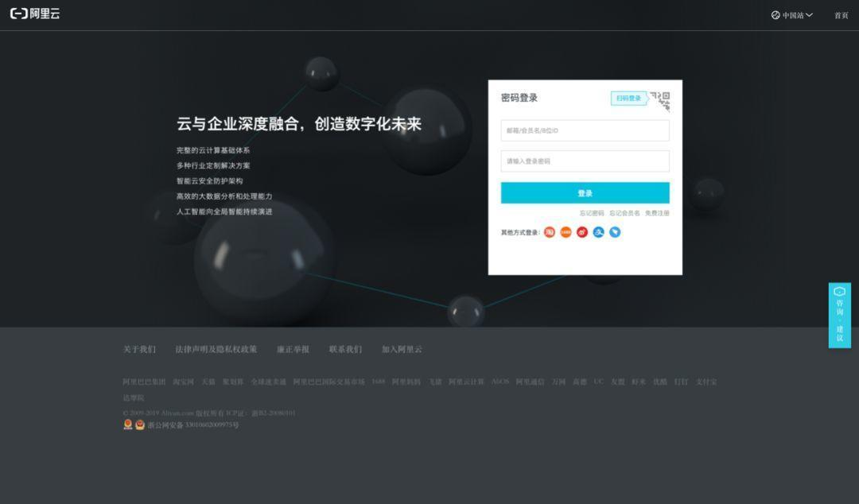This screenshot has height=504, width=859.
Task: Open 阿里云计算 footer link
Action: coord(466,382)
